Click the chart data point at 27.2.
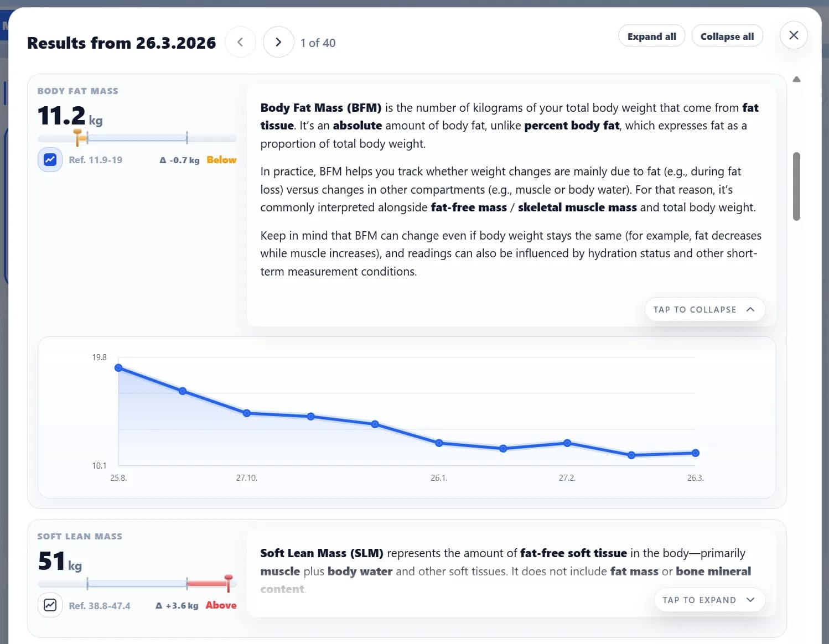 click(x=567, y=443)
